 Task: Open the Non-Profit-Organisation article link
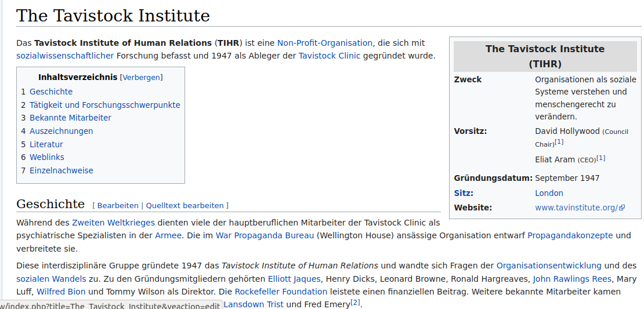point(324,43)
